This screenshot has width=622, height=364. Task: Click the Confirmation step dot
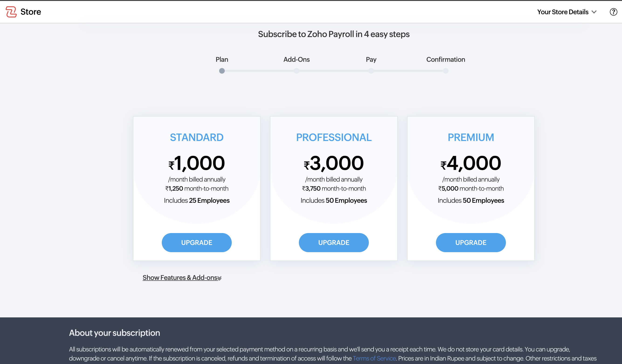[x=445, y=71]
